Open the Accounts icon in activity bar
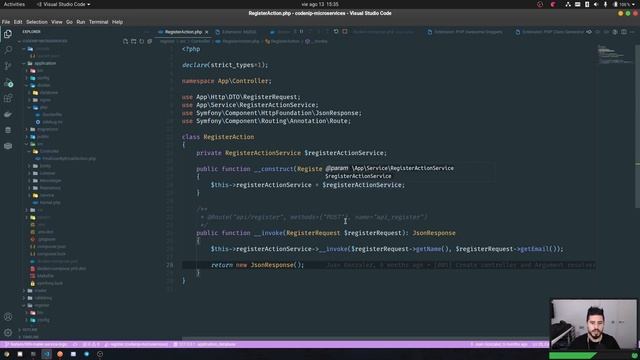This screenshot has height=360, width=640. pyautogui.click(x=8, y=317)
